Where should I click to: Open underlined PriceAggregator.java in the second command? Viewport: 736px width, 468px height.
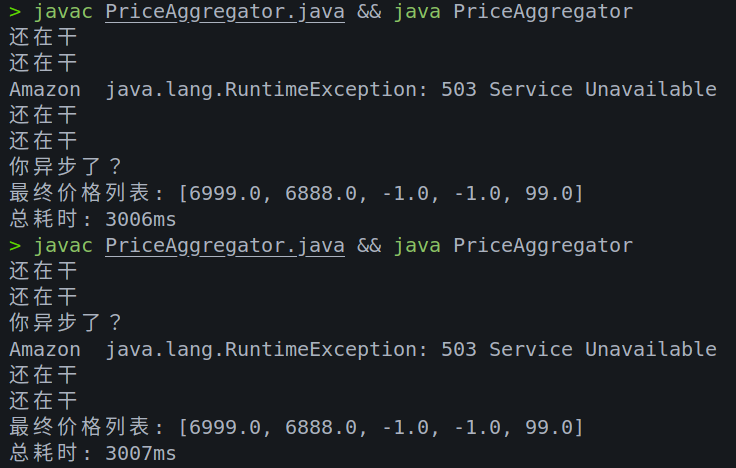tap(224, 246)
